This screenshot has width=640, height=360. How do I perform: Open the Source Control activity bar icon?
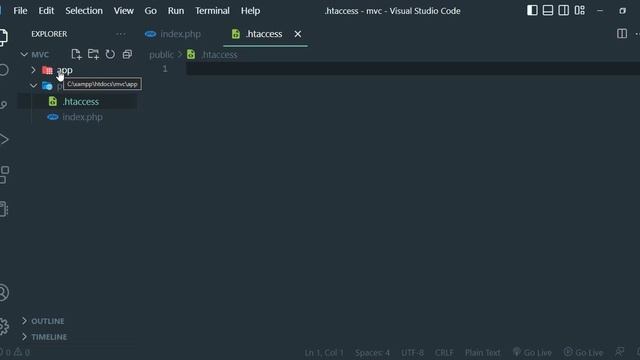(x=4, y=105)
